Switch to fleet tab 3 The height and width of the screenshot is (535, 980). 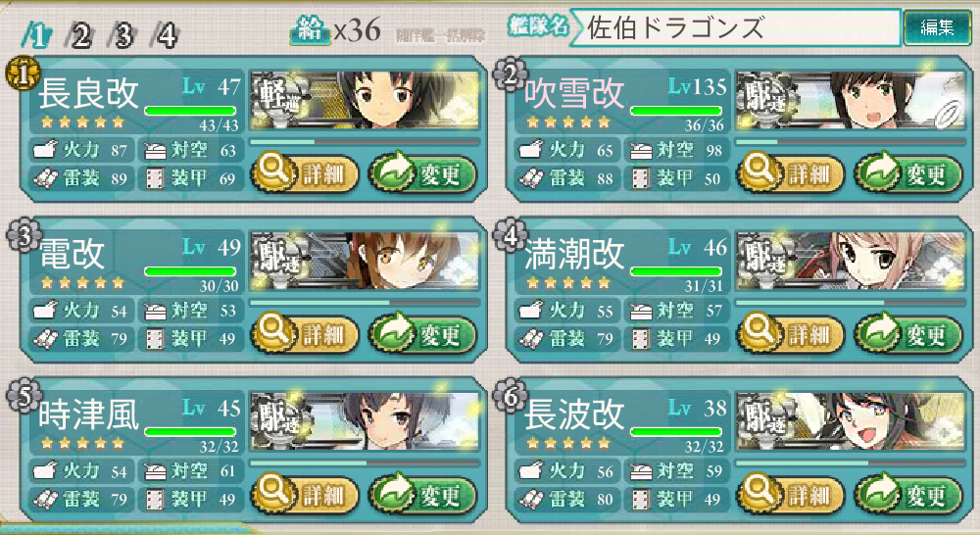pyautogui.click(x=122, y=35)
